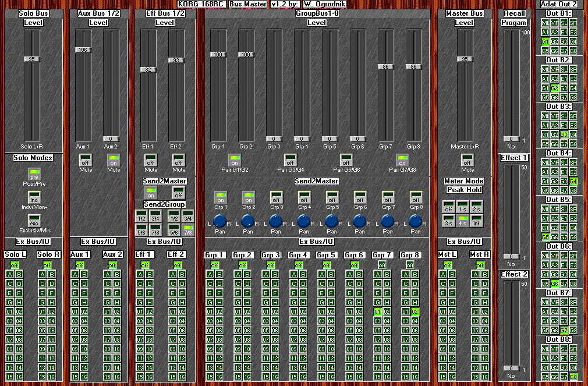Select input 16 for Mst R

tap(484, 377)
